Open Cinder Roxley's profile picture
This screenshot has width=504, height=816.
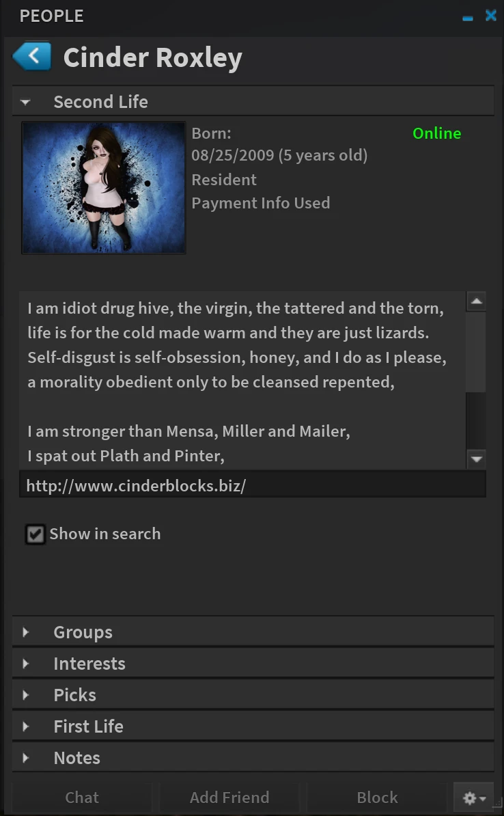pos(104,188)
